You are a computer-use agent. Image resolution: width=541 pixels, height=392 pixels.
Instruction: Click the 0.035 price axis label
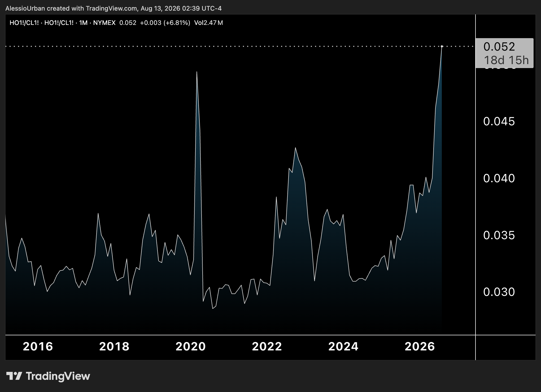point(499,235)
